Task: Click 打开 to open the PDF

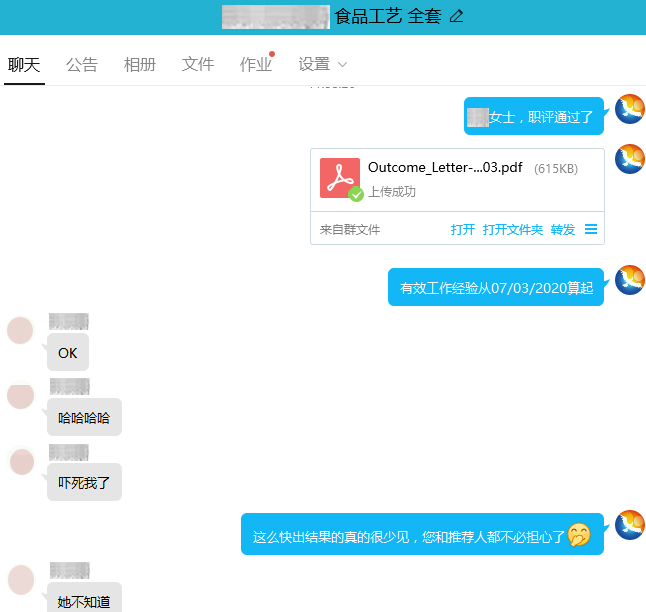Action: (463, 230)
